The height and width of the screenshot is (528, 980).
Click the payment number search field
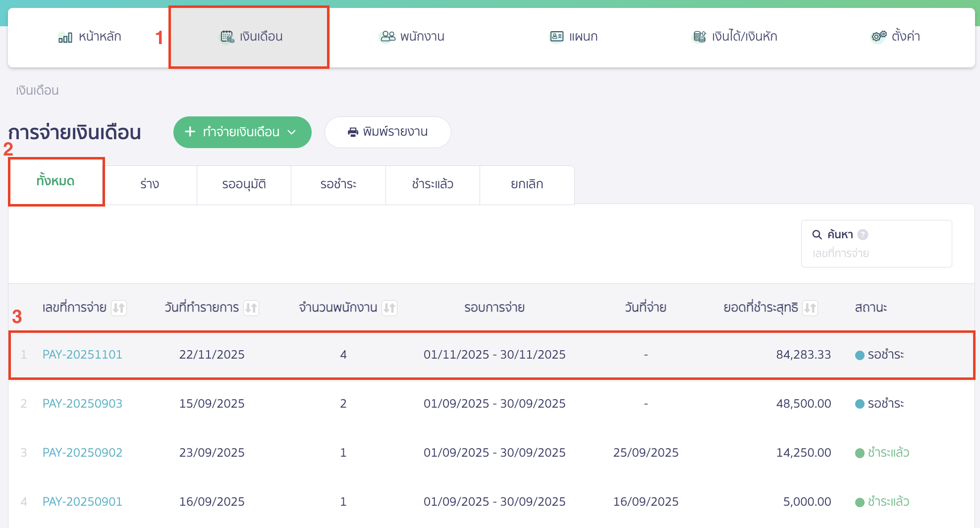coord(876,254)
